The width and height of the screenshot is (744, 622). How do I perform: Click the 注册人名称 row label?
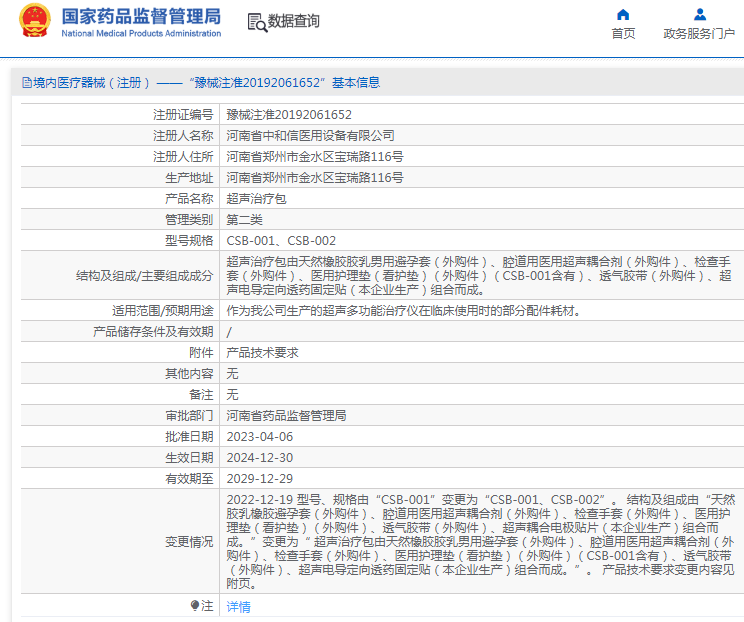click(x=183, y=136)
